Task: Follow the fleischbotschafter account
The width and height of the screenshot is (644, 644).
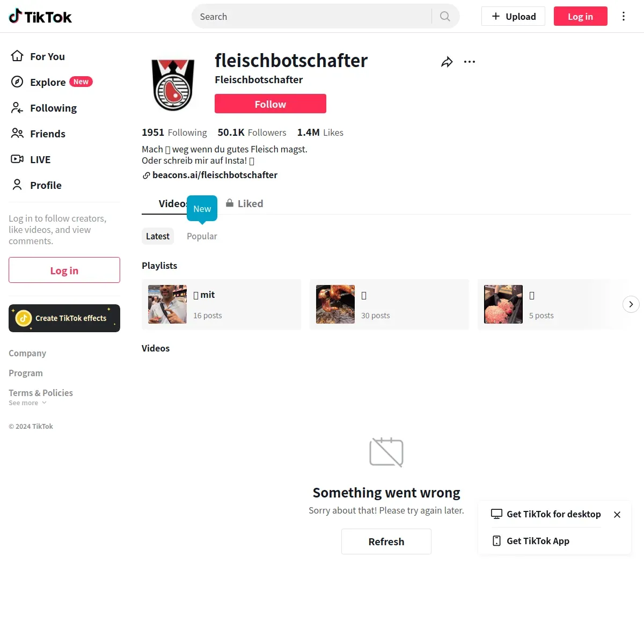Action: [x=270, y=104]
